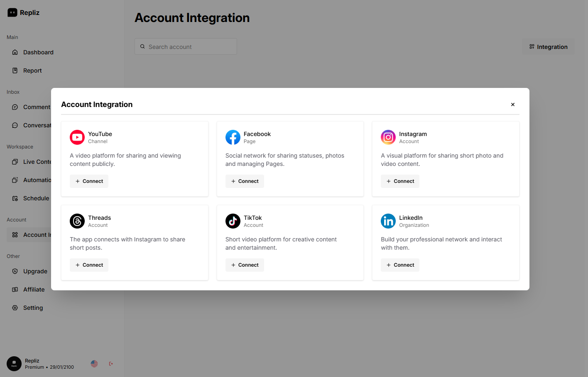This screenshot has width=588, height=377.
Task: Click the LinkedIn organization icon
Action: pyautogui.click(x=388, y=221)
